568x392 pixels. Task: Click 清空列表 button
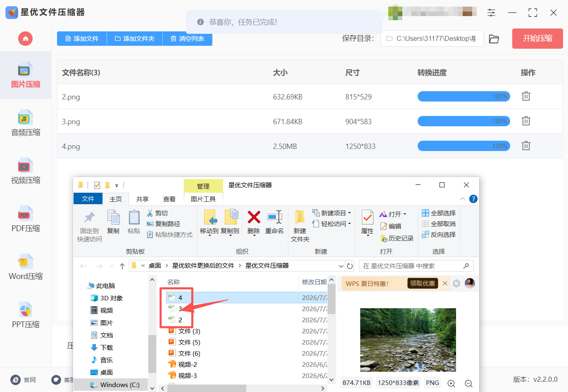tap(188, 38)
